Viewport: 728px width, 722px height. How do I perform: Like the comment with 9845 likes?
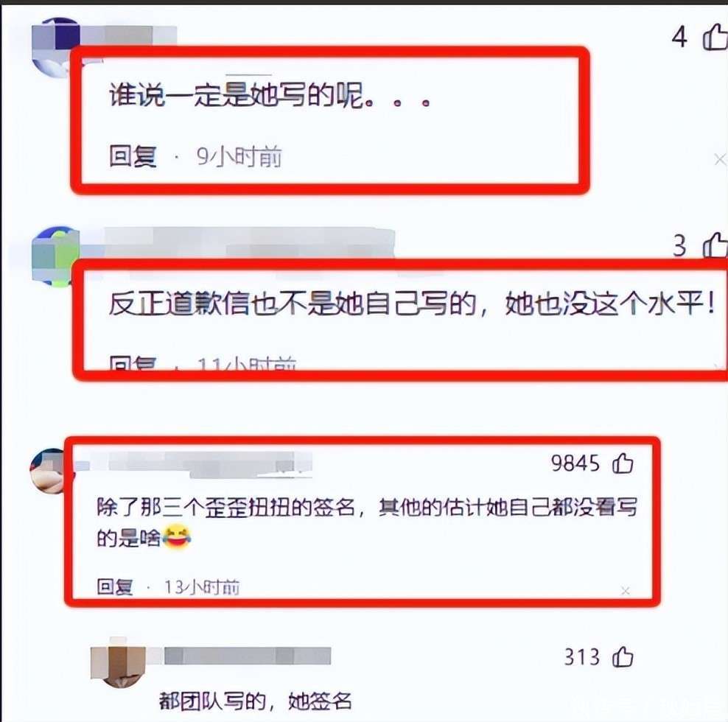[x=623, y=463]
